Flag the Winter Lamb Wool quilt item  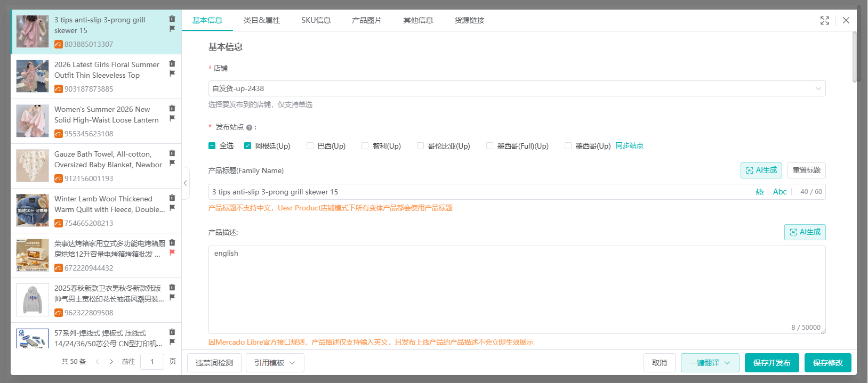172,208
